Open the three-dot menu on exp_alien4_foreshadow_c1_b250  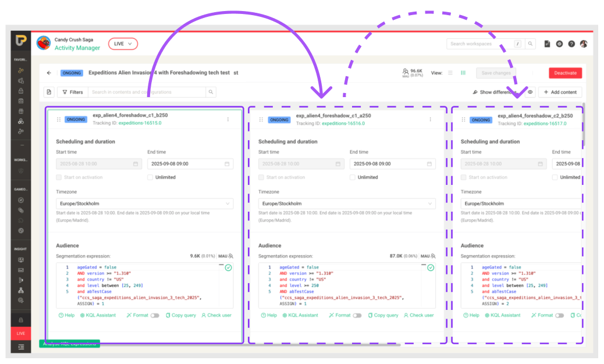(228, 119)
